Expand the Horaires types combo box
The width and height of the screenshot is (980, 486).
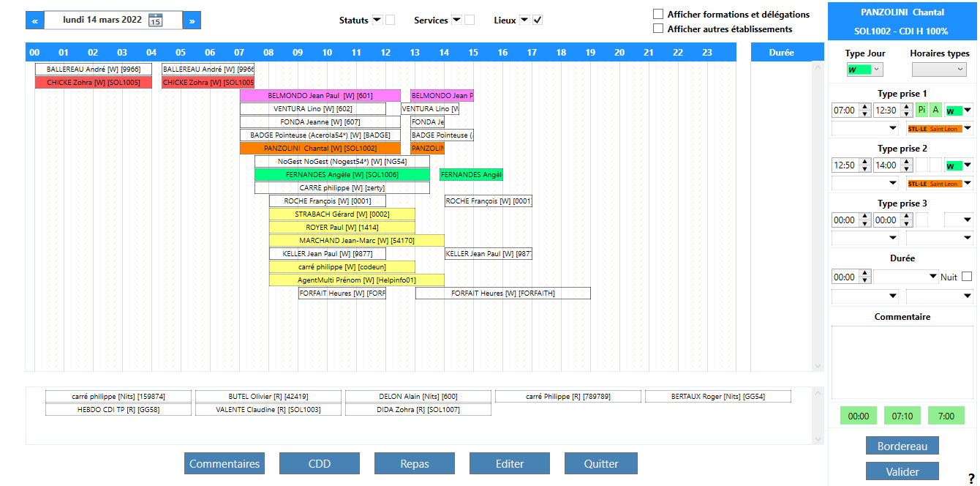click(939, 70)
